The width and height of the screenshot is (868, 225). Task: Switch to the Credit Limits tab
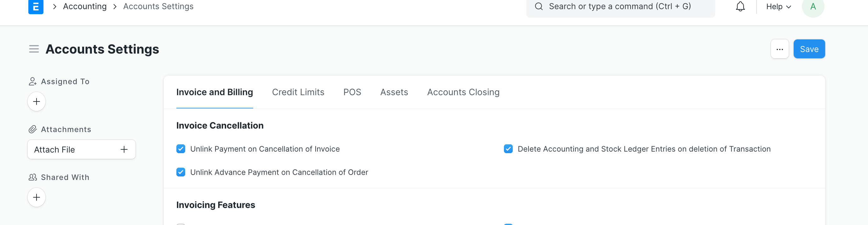(298, 92)
